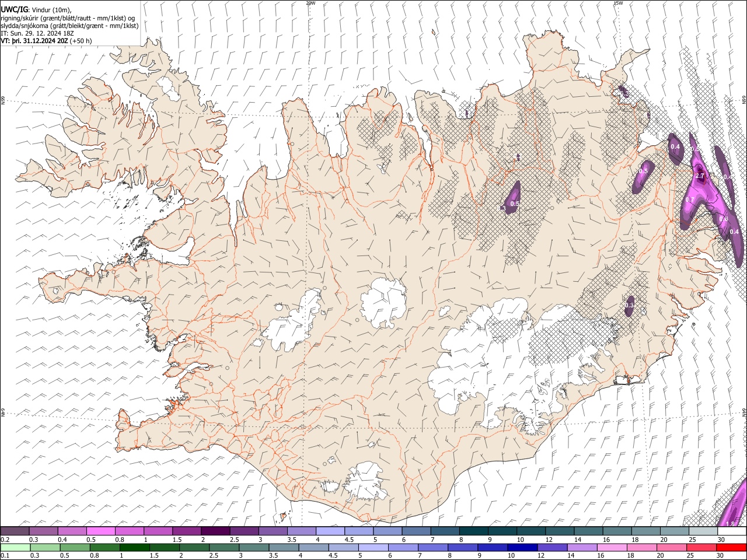
Task: Click the 'slydda/snjókoma' legend description line
Action: (x=69, y=26)
